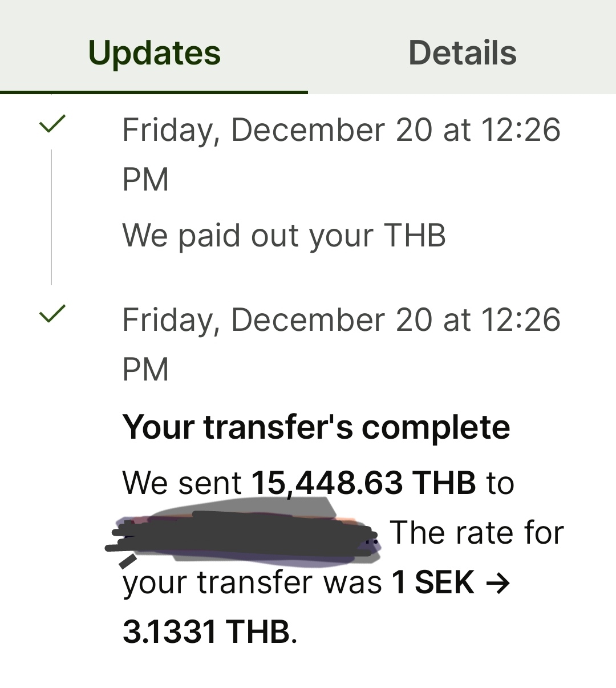
Task: Click the PM under the first timestamp
Action: 145,179
